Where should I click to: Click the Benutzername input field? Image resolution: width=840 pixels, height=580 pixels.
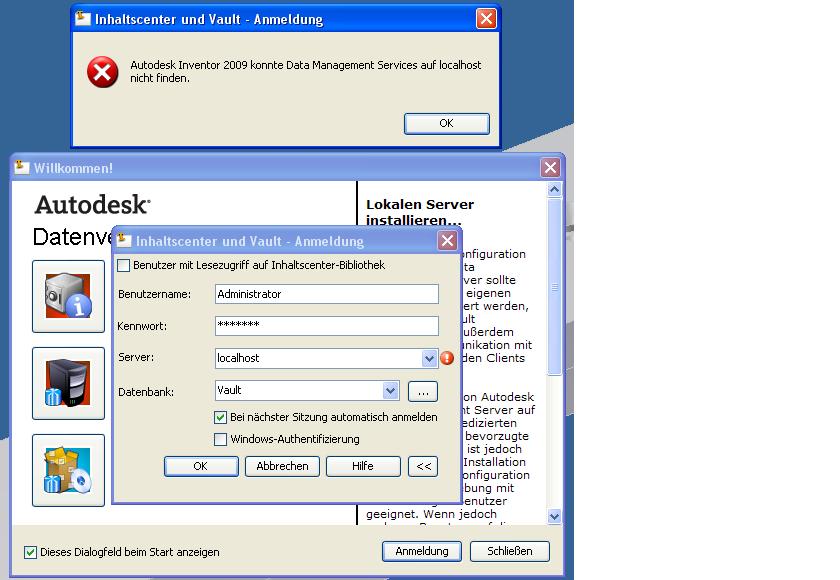[x=327, y=294]
